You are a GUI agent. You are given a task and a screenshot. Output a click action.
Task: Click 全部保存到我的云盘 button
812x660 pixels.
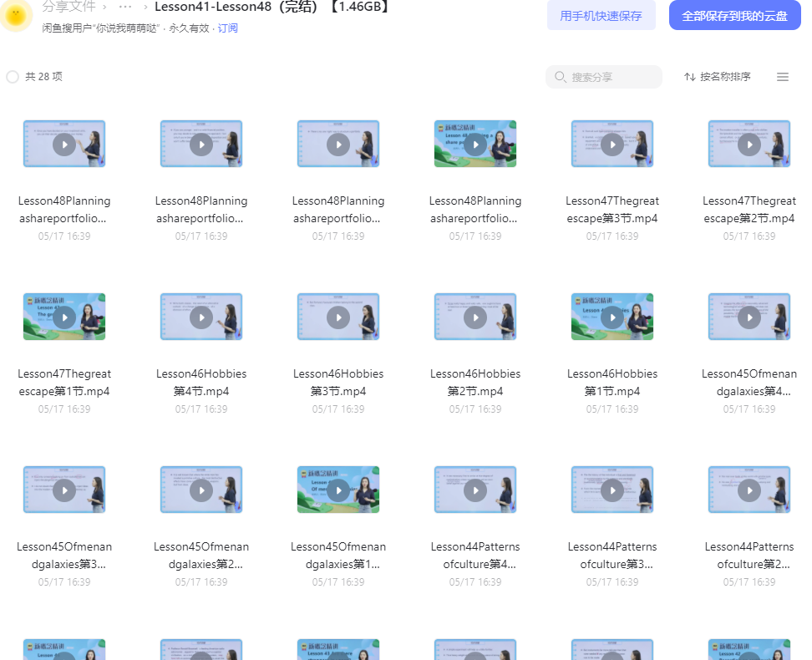point(735,15)
